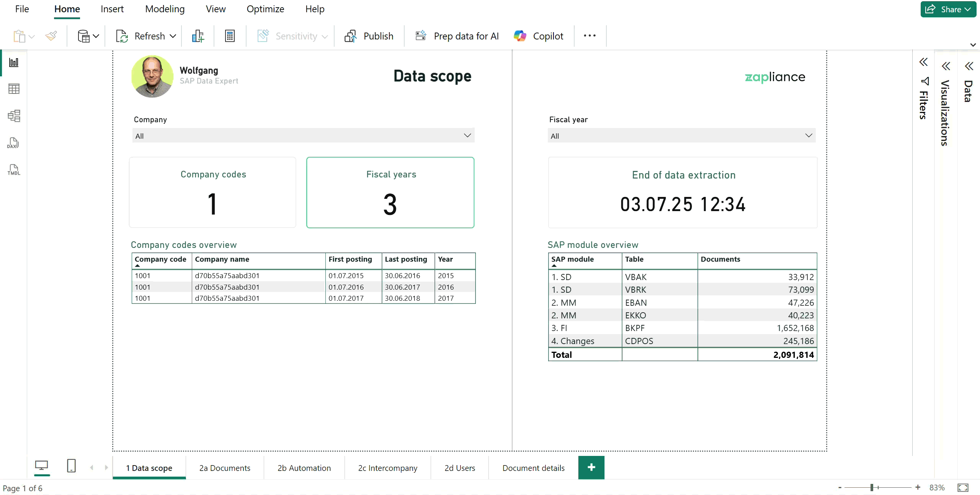
Task: Open the Refresh dropdown arrow
Action: pos(173,36)
